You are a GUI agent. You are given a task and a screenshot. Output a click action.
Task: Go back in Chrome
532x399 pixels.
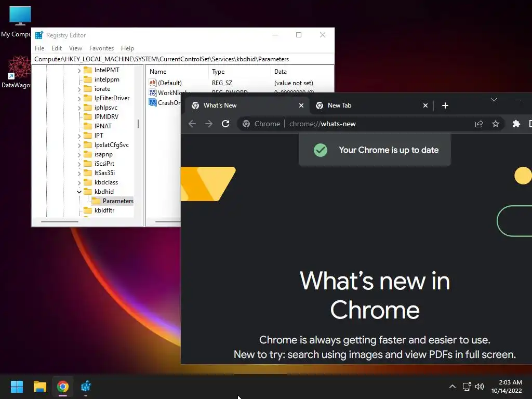[x=192, y=124]
